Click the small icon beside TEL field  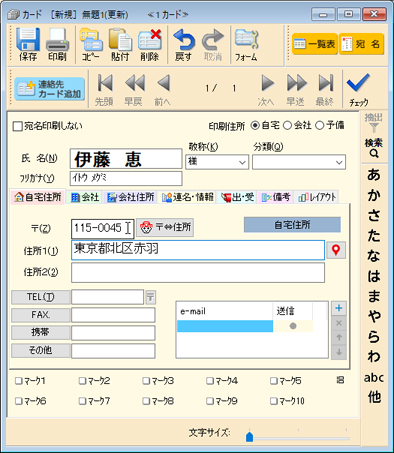pos(150,297)
